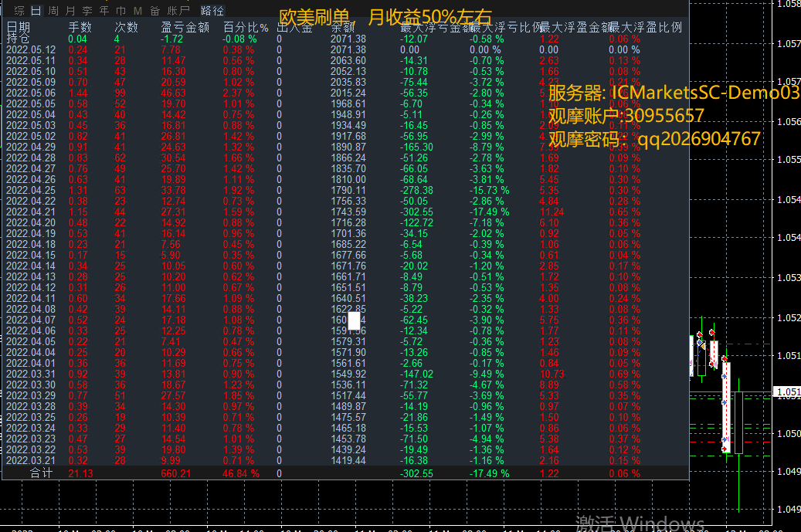The image size is (801, 532).
Task: Click the balance value 1419.44
Action: (348, 460)
